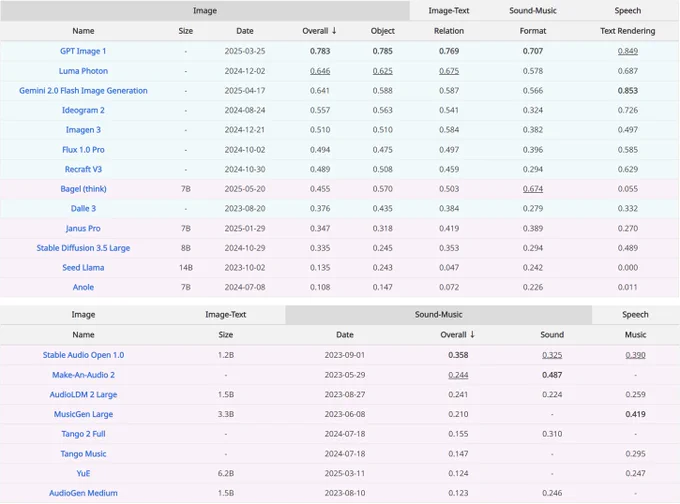Sort bottom table by Overall column
680x504 pixels.
pyautogui.click(x=458, y=335)
